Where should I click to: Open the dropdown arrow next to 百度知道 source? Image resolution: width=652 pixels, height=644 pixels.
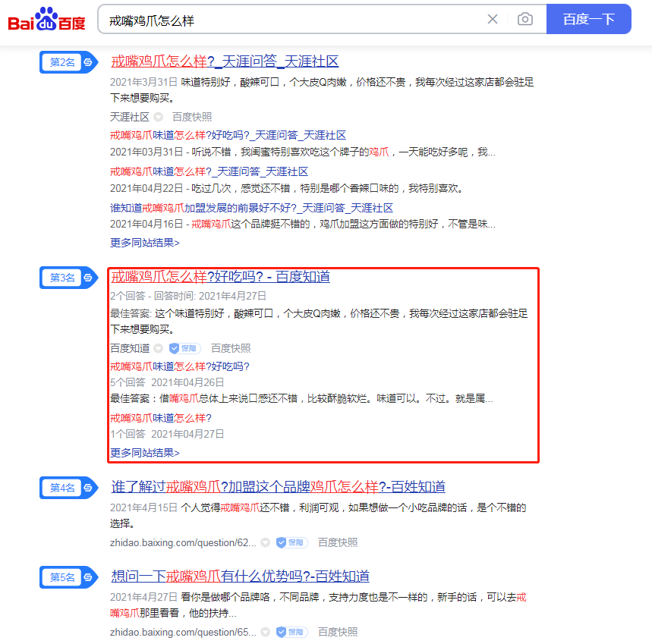(159, 348)
